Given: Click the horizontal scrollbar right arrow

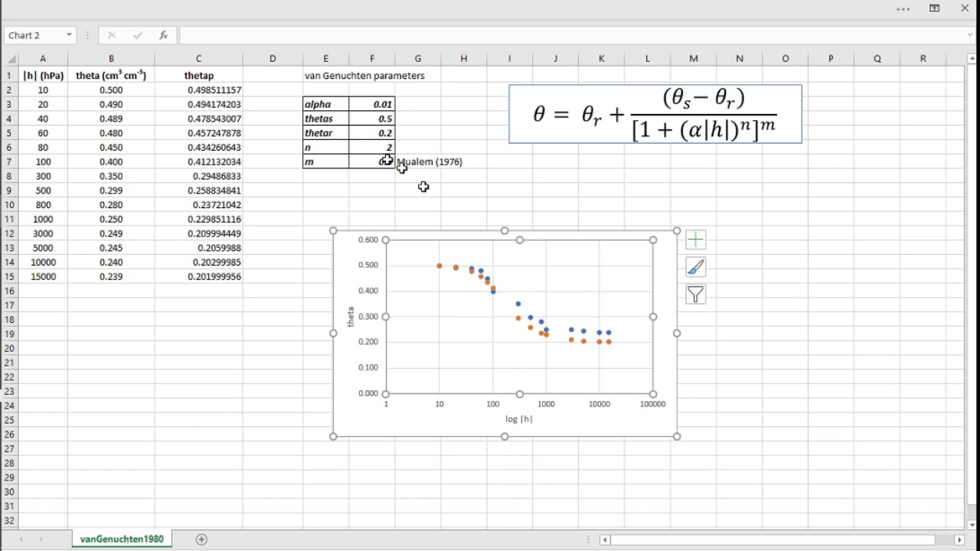Looking at the screenshot, I should pos(959,540).
